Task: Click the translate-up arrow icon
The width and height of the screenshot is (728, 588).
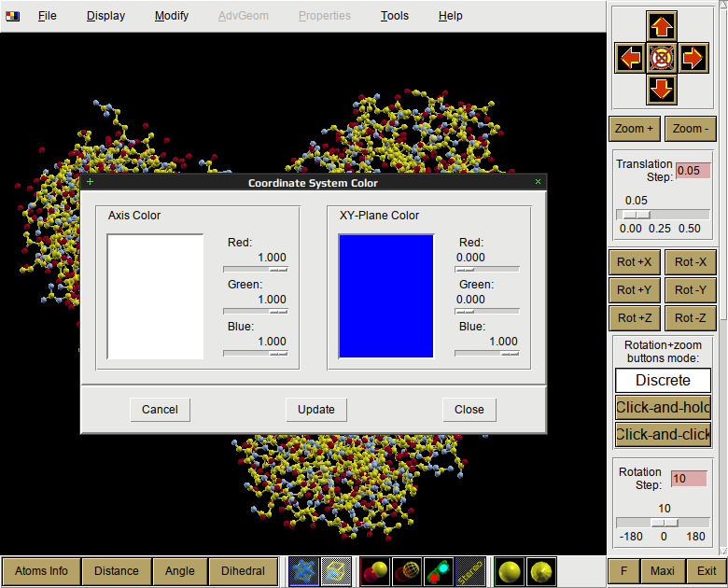Action: 662,26
